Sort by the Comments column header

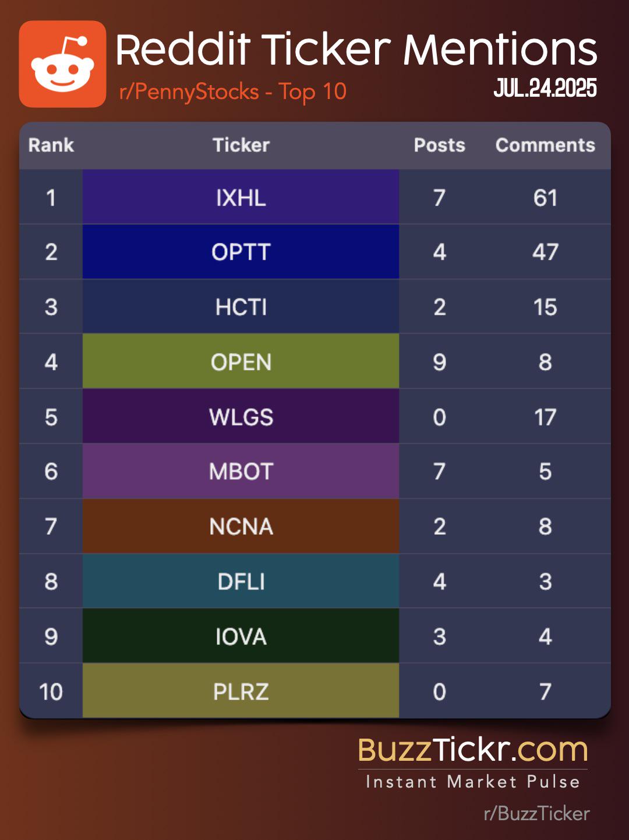[545, 145]
